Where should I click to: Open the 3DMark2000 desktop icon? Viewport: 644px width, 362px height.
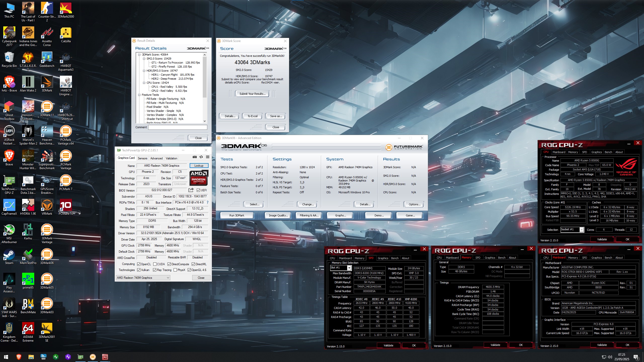point(66,11)
